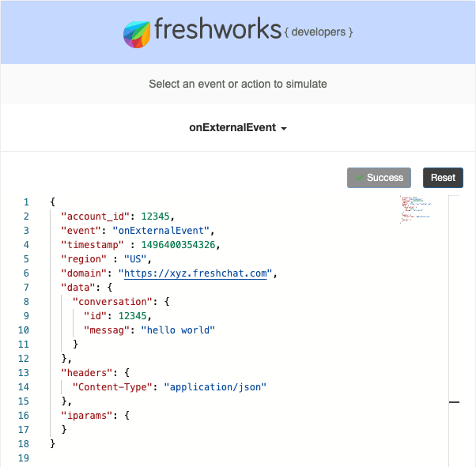476x467 pixels.
Task: Click the Freshworks leaf logo icon
Action: [137, 34]
